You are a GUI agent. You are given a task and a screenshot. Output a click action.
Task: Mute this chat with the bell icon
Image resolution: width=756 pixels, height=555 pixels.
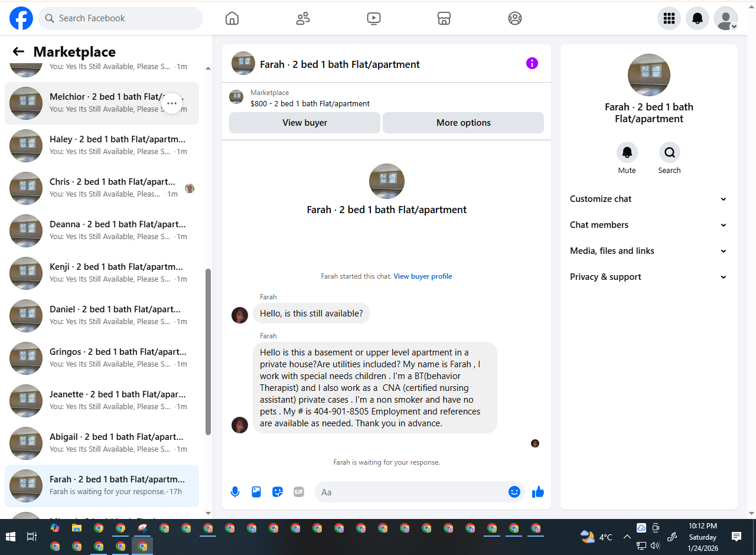[x=627, y=152]
